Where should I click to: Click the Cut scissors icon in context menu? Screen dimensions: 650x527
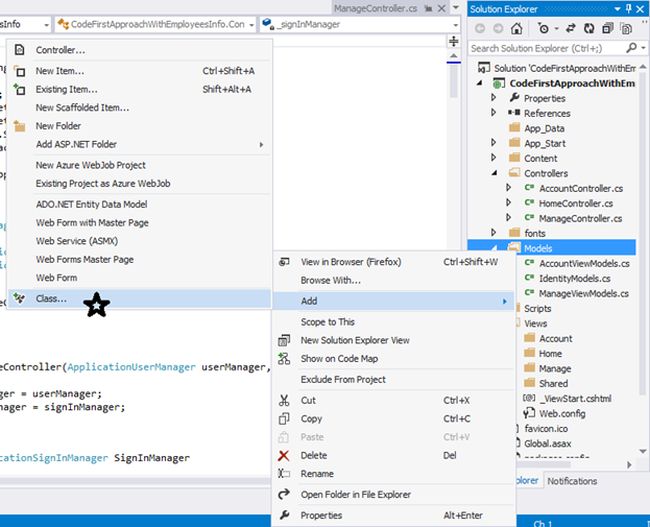click(x=284, y=400)
